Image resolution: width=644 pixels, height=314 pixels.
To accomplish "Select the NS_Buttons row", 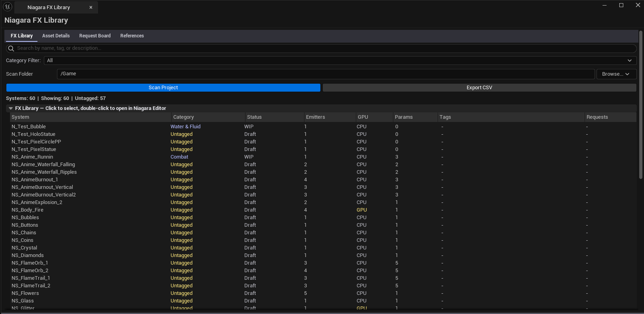I will click(323, 225).
